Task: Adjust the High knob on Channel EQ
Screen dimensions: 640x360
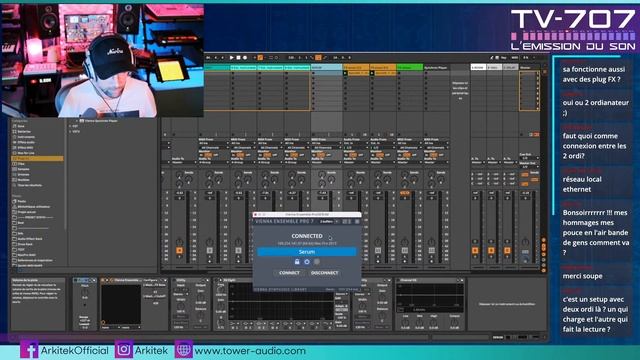Action: coord(433,322)
